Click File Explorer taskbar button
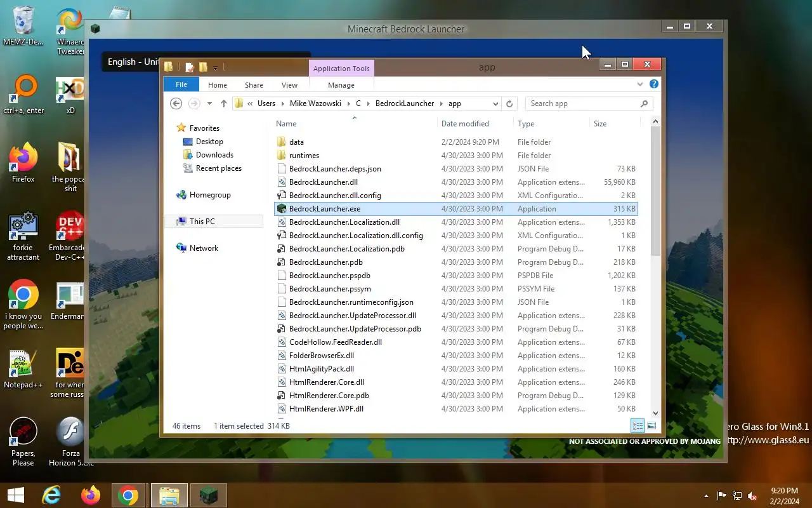 pyautogui.click(x=169, y=495)
